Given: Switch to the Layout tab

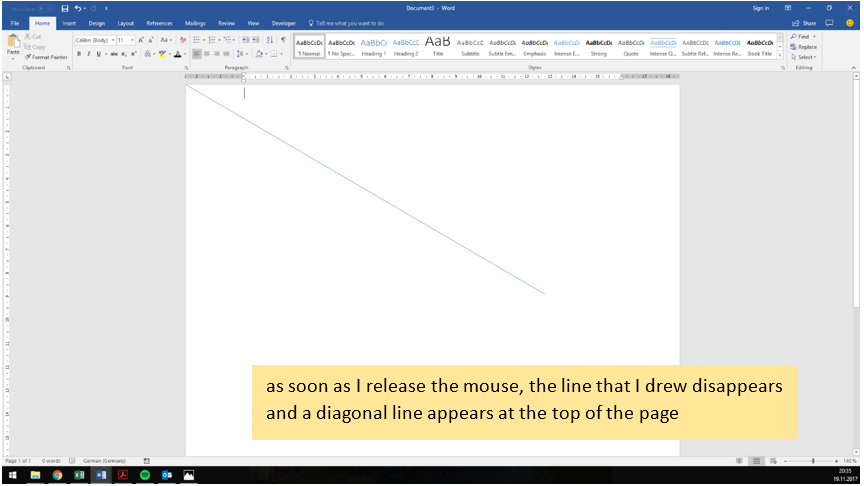Looking at the screenshot, I should click(126, 23).
